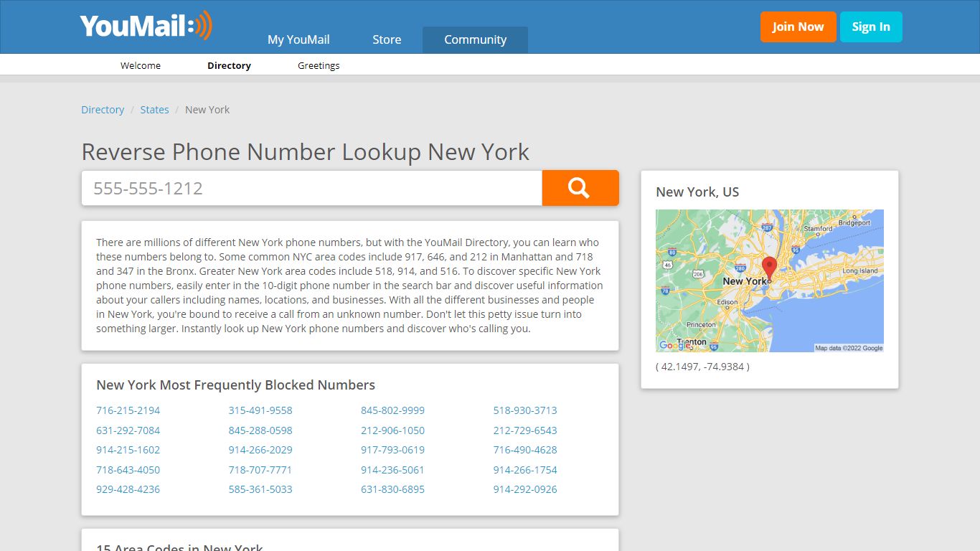Open number 716-215-2194
Viewport: 980px width, 551px height.
(128, 410)
